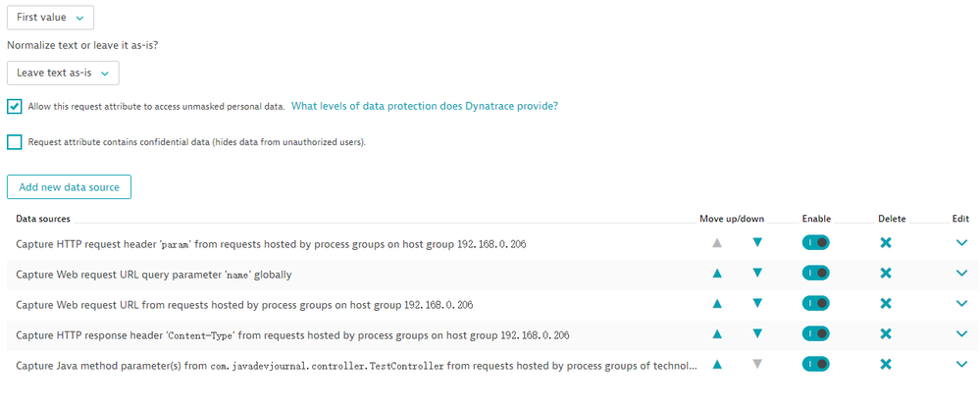
Task: Open the Dynatrace data protection levels link
Action: pyautogui.click(x=425, y=106)
